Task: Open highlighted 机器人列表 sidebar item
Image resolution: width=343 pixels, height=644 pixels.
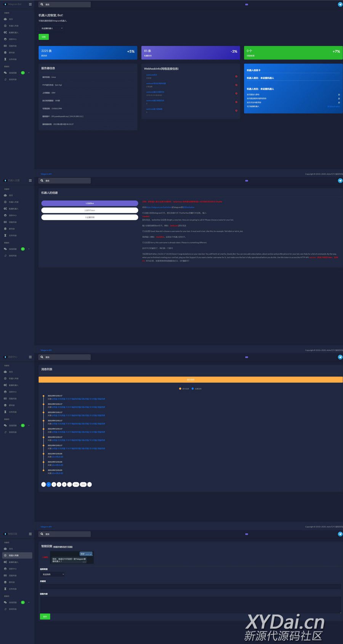Action: click(17, 555)
